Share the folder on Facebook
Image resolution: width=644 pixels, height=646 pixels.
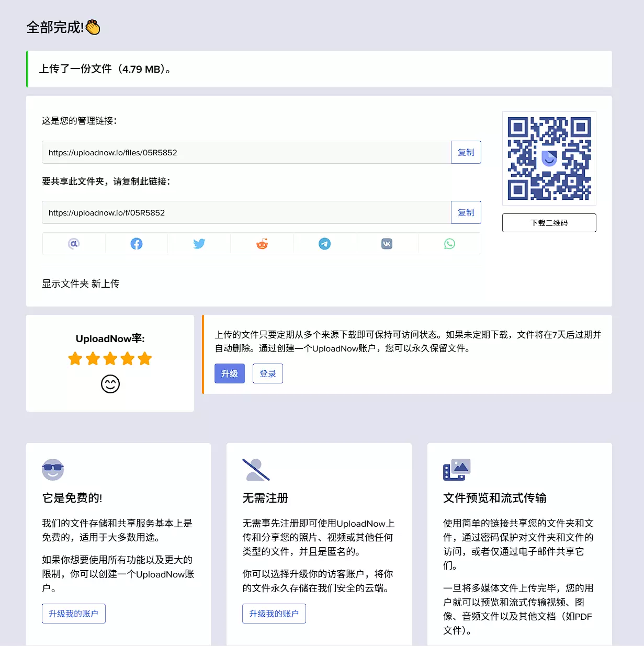point(137,244)
